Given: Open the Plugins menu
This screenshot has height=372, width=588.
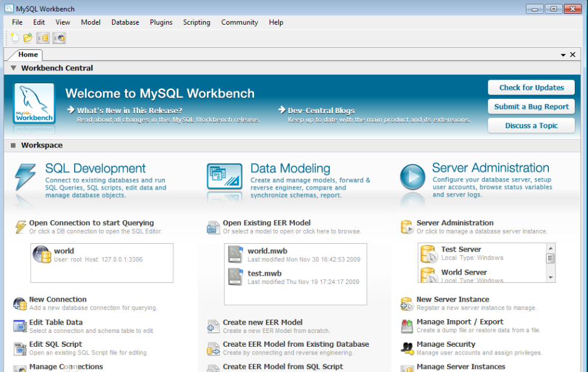Looking at the screenshot, I should pos(161,22).
